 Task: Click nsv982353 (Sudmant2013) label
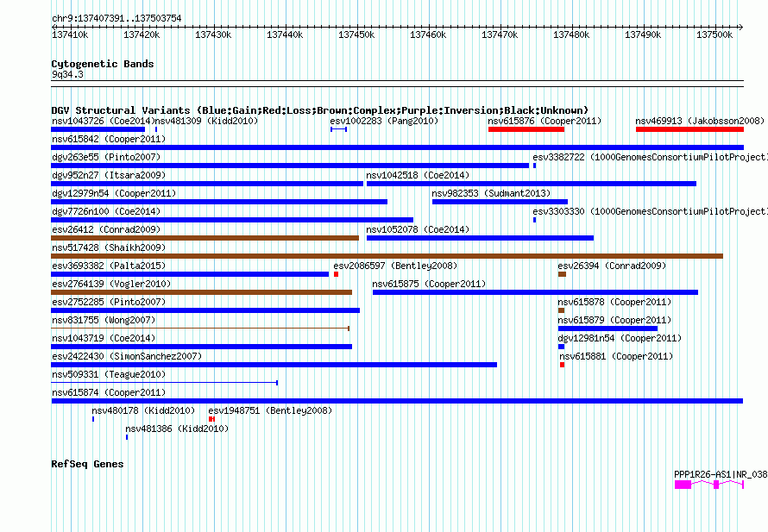(491, 193)
